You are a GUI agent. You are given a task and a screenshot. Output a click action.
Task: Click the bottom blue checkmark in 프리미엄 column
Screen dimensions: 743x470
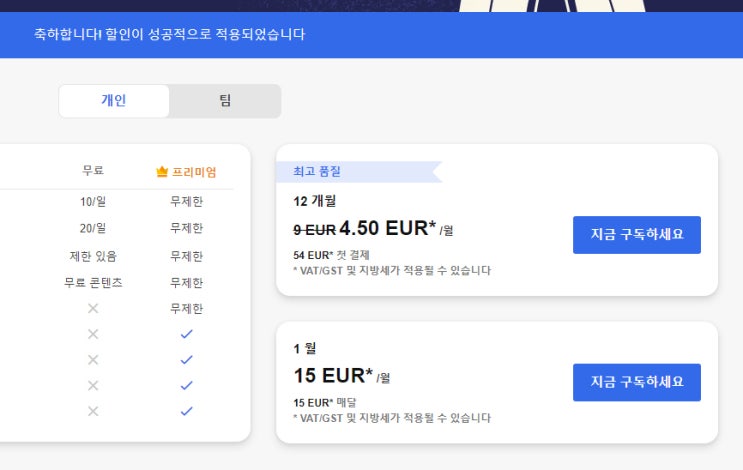[x=186, y=411]
